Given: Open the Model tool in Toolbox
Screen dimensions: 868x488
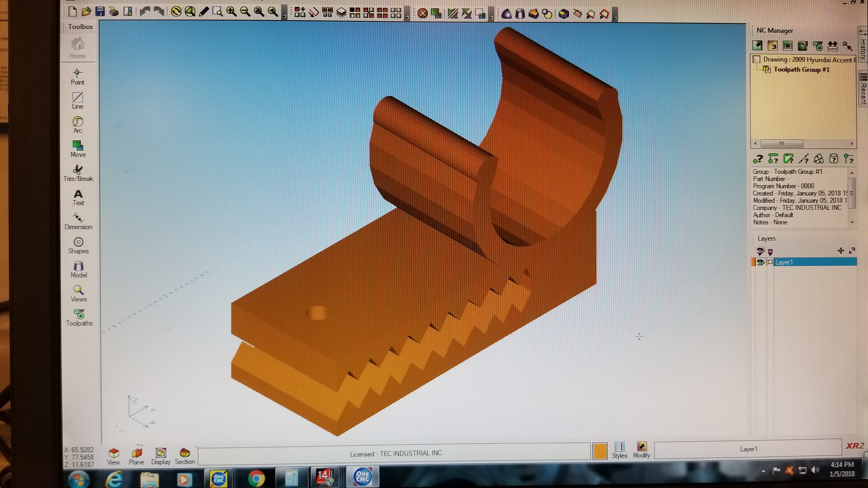Looking at the screenshot, I should [79, 270].
